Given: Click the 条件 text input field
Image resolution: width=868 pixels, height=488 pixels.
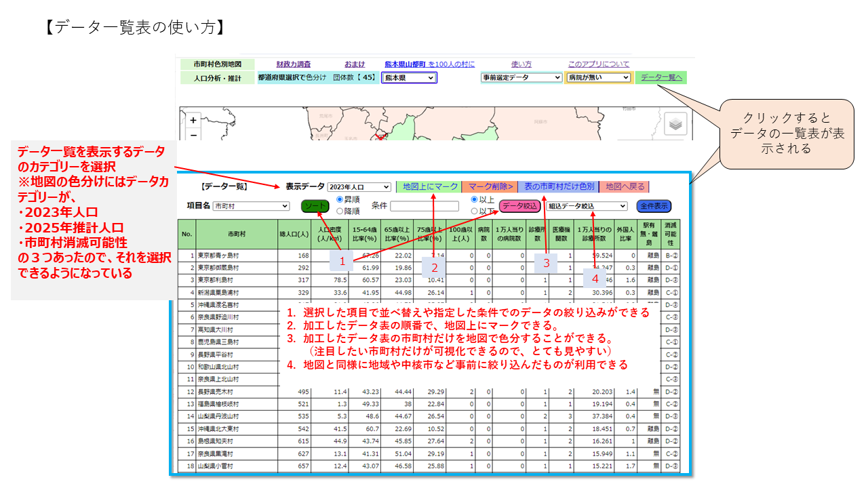Looking at the screenshot, I should coord(425,206).
